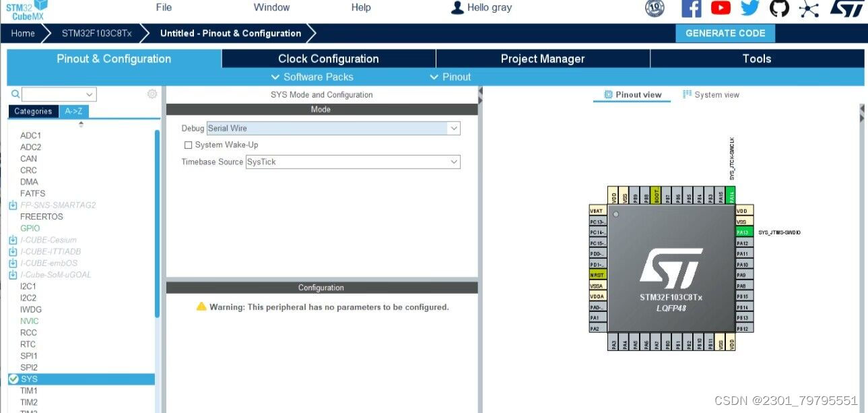Click the magnifier search icon in peripheral panel
Screen dimensions: 868x413
point(15,94)
